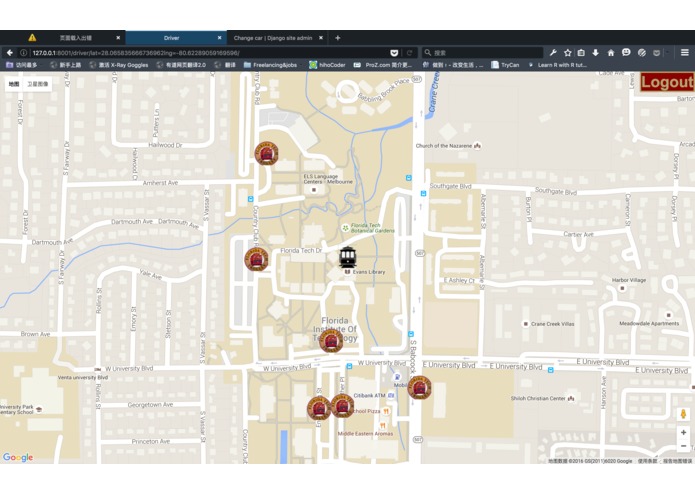Open the X-Ray Goggles bookmark
The width and height of the screenshot is (695, 494).
119,65
